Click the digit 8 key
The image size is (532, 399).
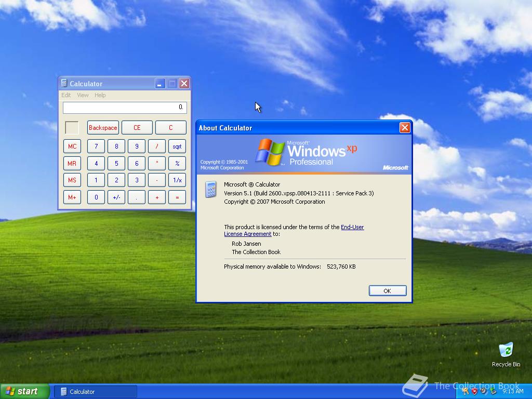click(116, 146)
